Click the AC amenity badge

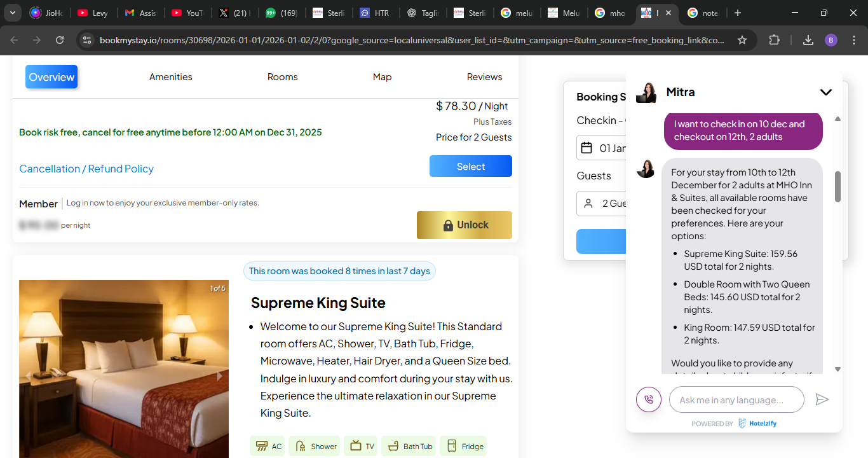(268, 446)
